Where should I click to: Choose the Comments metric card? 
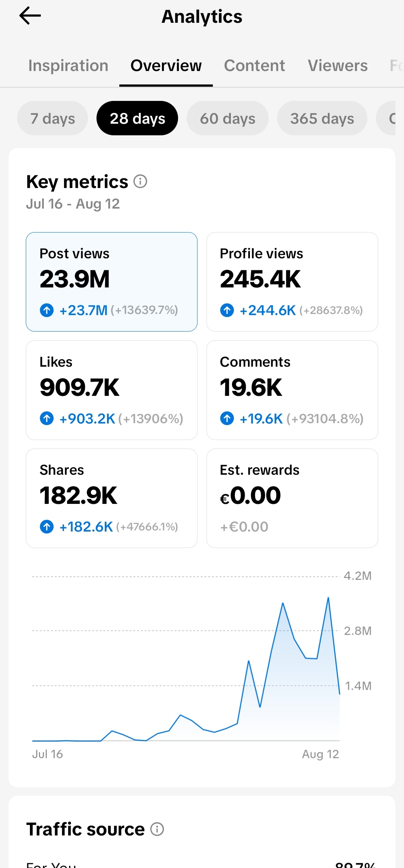tap(292, 390)
